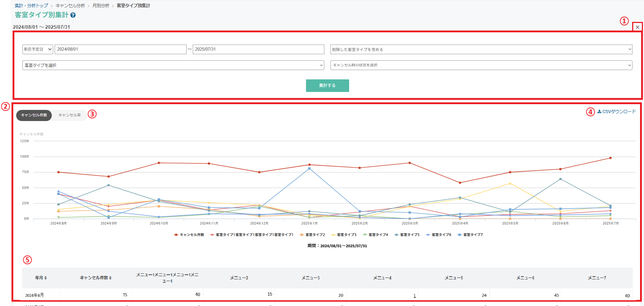Select the value 45 under メニュー6
The height and width of the screenshot is (306, 644).
tap(556, 295)
